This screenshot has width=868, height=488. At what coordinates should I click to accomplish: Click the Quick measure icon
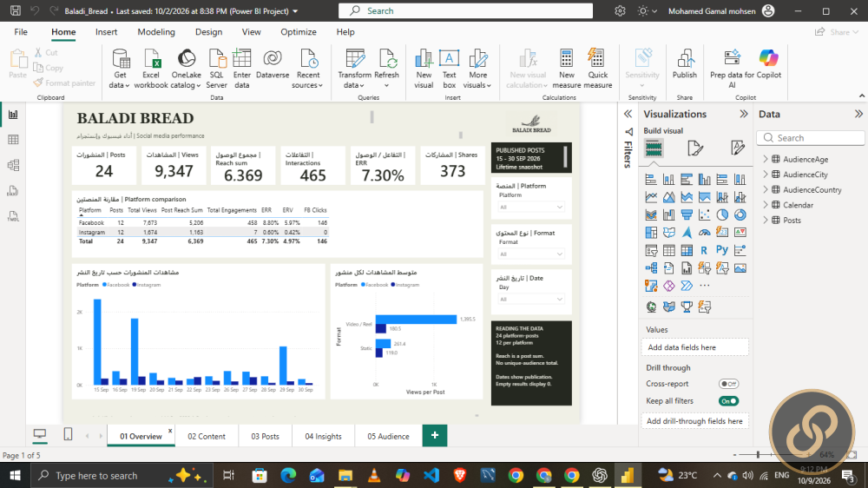[x=597, y=59]
